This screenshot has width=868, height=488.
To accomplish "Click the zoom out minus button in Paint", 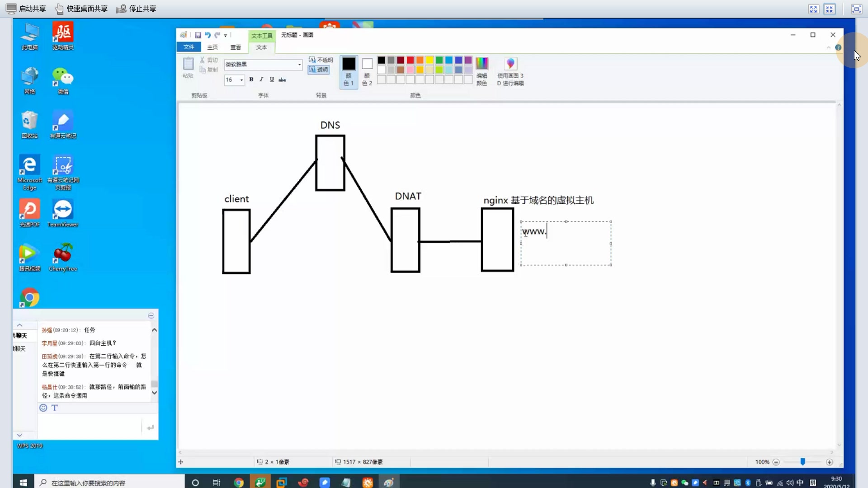I will point(776,462).
